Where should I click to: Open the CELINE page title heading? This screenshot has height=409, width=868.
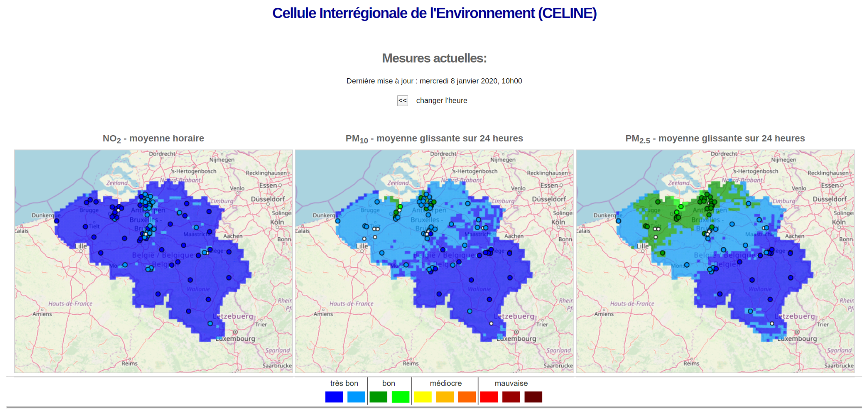tap(434, 13)
